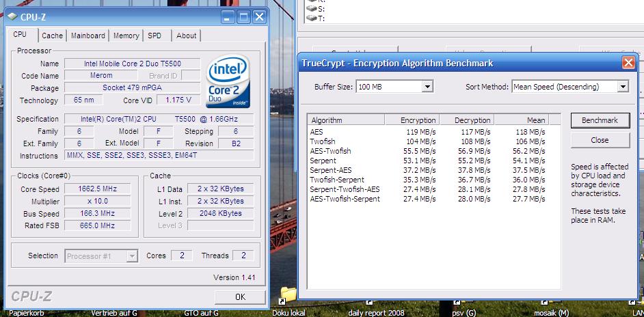Select the AES-Twofish-Serpent row
The width and height of the screenshot is (644, 317).
coord(428,199)
